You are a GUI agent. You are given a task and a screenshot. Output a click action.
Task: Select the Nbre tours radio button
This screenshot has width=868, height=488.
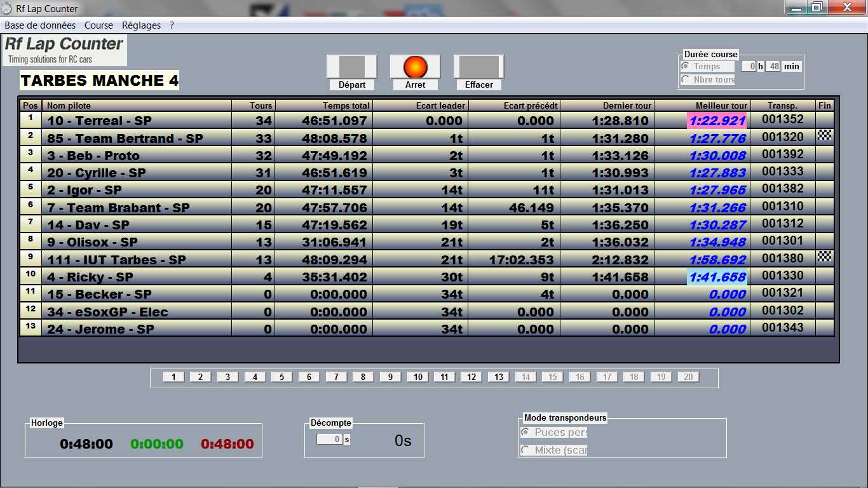(x=686, y=79)
